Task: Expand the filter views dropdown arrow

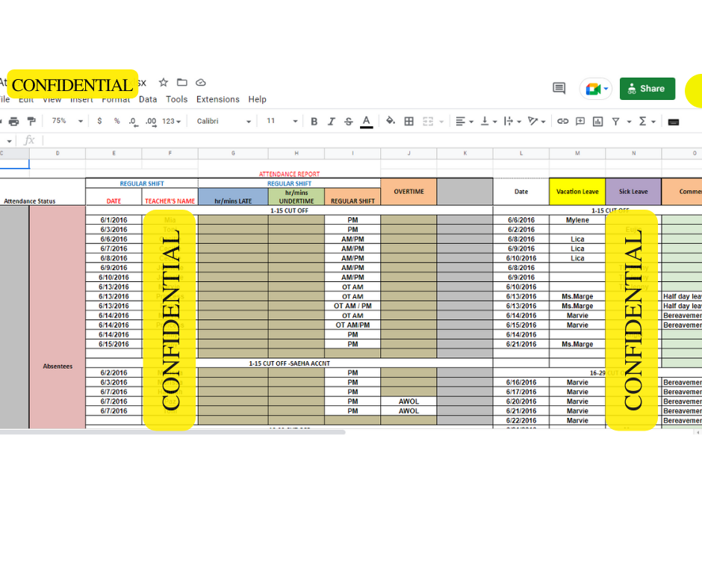Action: 629,122
